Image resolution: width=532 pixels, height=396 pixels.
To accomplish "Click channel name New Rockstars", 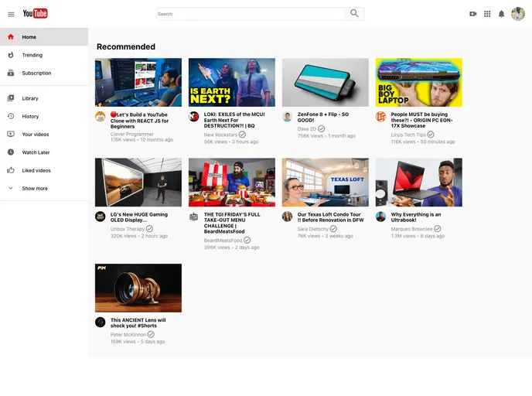I will [x=220, y=135].
